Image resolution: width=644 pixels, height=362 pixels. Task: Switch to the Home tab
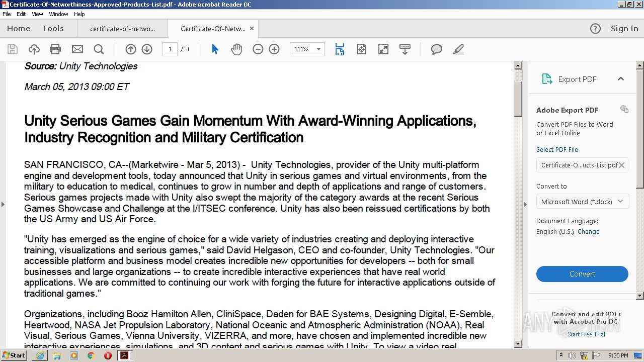[x=19, y=29]
